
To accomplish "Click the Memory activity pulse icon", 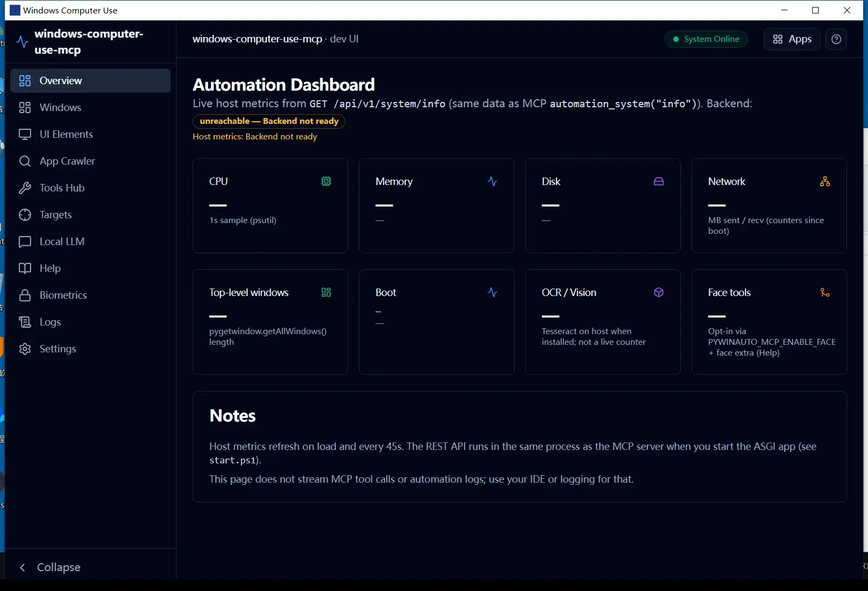I will (492, 181).
